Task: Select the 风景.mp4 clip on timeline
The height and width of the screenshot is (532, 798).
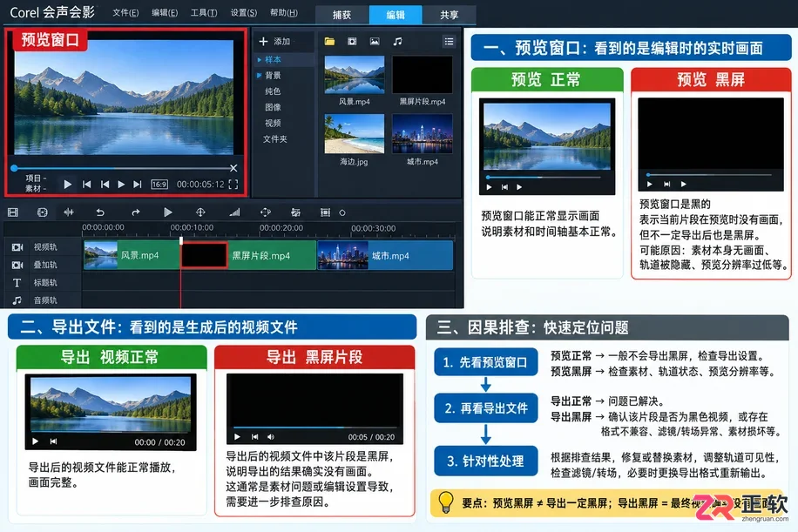Action: [x=132, y=255]
